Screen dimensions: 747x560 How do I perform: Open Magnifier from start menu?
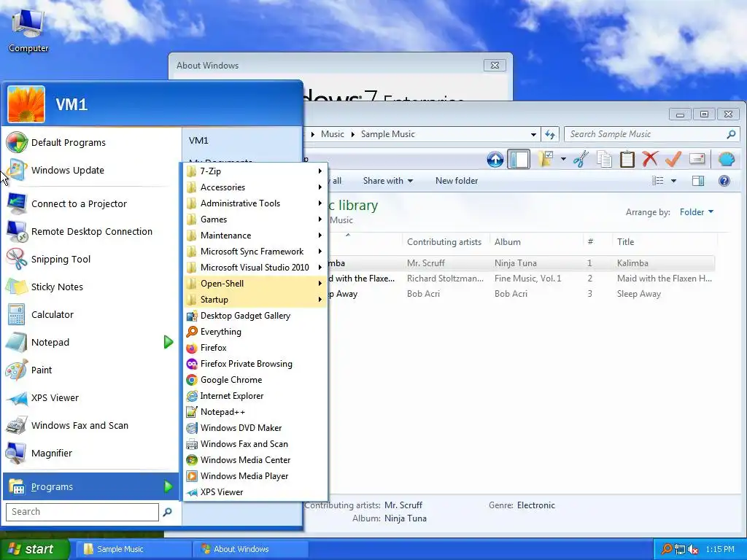coord(90,453)
